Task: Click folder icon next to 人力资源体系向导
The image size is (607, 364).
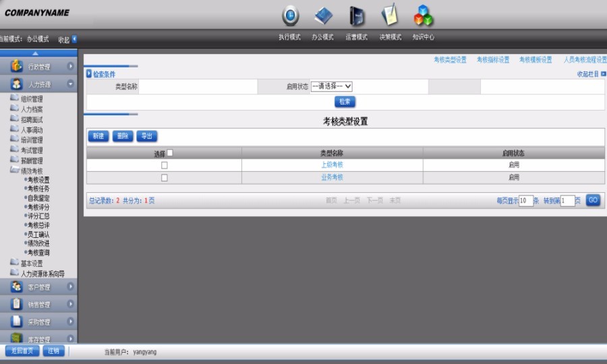Action: pyautogui.click(x=14, y=272)
